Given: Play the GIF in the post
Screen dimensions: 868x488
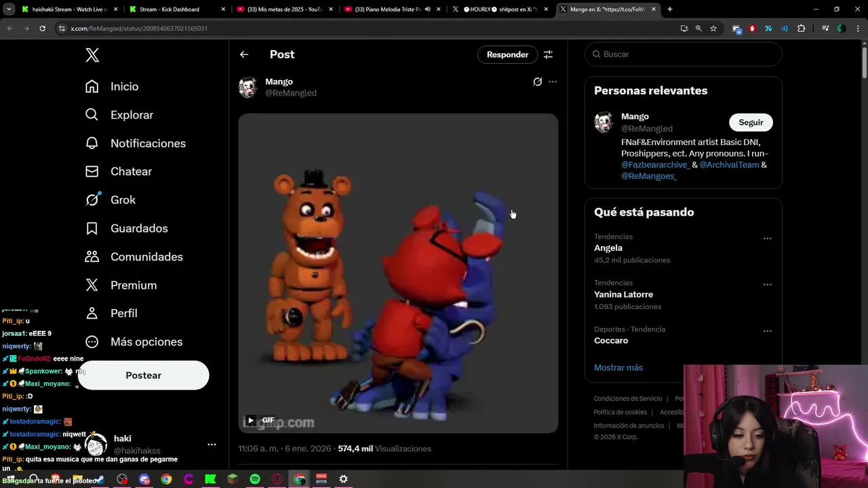Looking at the screenshot, I should pos(251,420).
